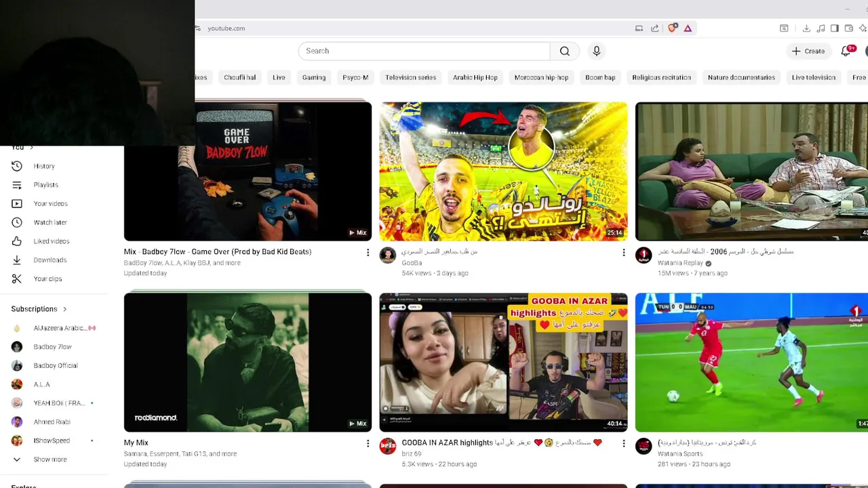This screenshot has width=868, height=488.
Task: Select the Live filter chip
Action: pyautogui.click(x=279, y=77)
